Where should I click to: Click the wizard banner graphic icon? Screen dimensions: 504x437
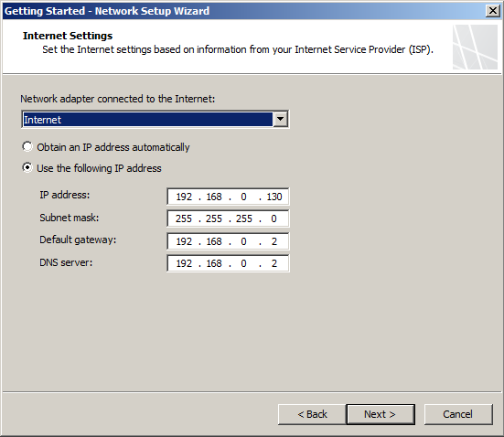(x=475, y=47)
